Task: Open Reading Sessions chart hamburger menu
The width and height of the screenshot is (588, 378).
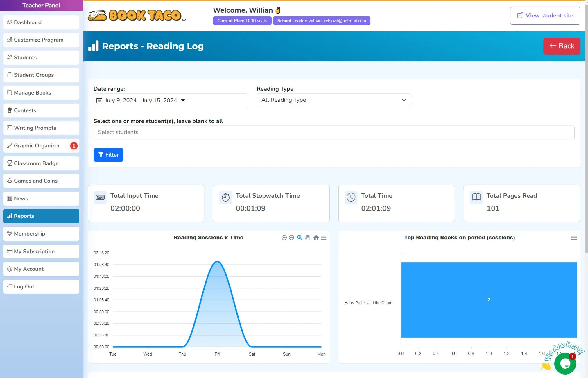Action: (x=324, y=238)
